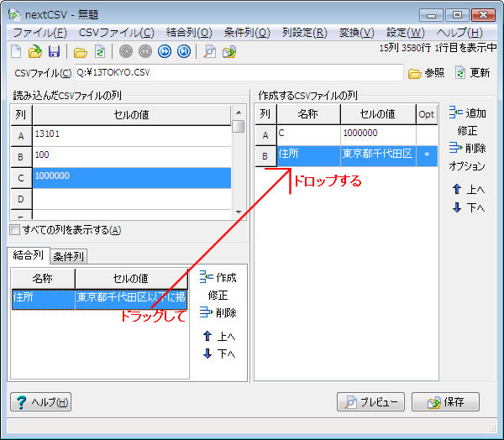Click into the CSV file path field
The width and height of the screenshot is (504, 440).
coord(235,73)
